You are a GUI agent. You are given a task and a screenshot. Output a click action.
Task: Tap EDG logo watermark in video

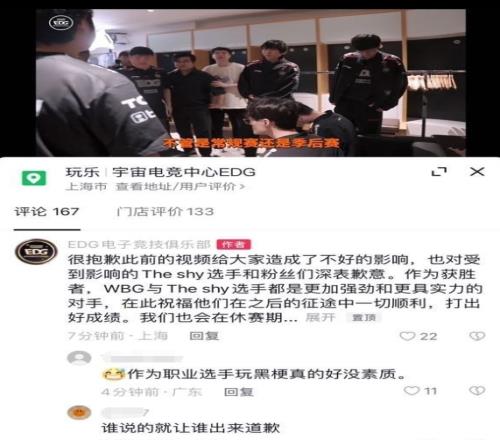coord(61,23)
